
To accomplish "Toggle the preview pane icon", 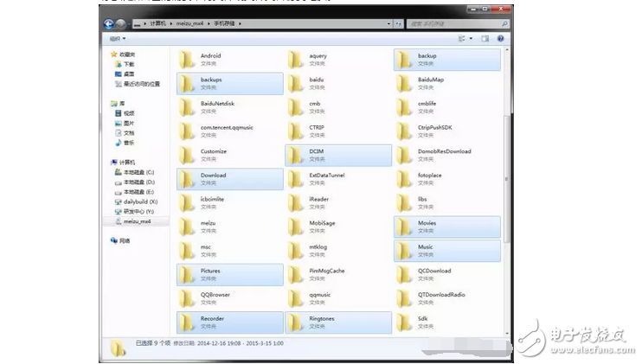I will (x=485, y=39).
